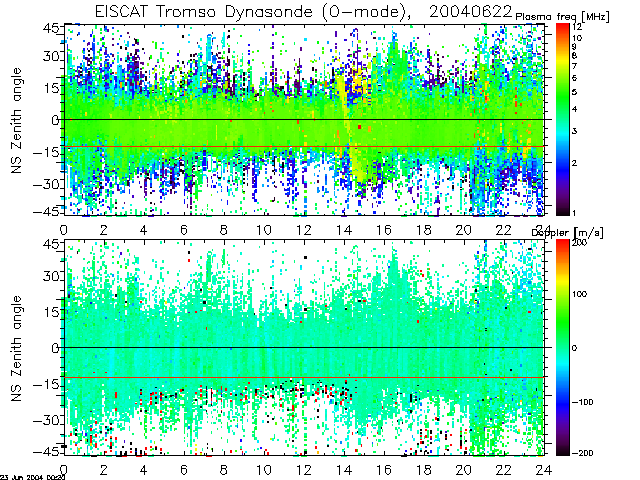Viewport: 640px width, 480px height.
Task: Click the "Plasma freq [MHz]" colorbar label
Action: (562, 17)
